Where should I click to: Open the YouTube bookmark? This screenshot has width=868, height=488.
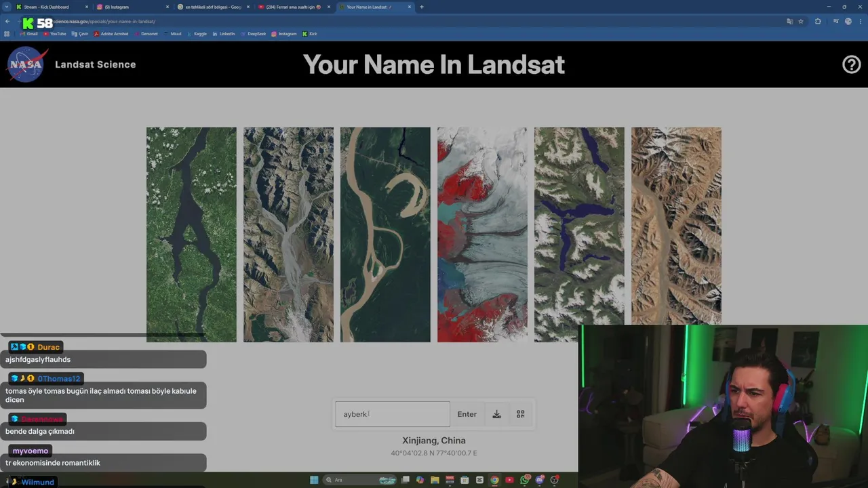click(x=54, y=33)
